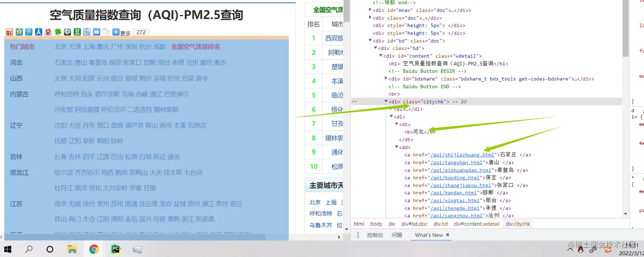Share to Douban icon
Viewport: 644px width, 257px height.
tap(77, 32)
